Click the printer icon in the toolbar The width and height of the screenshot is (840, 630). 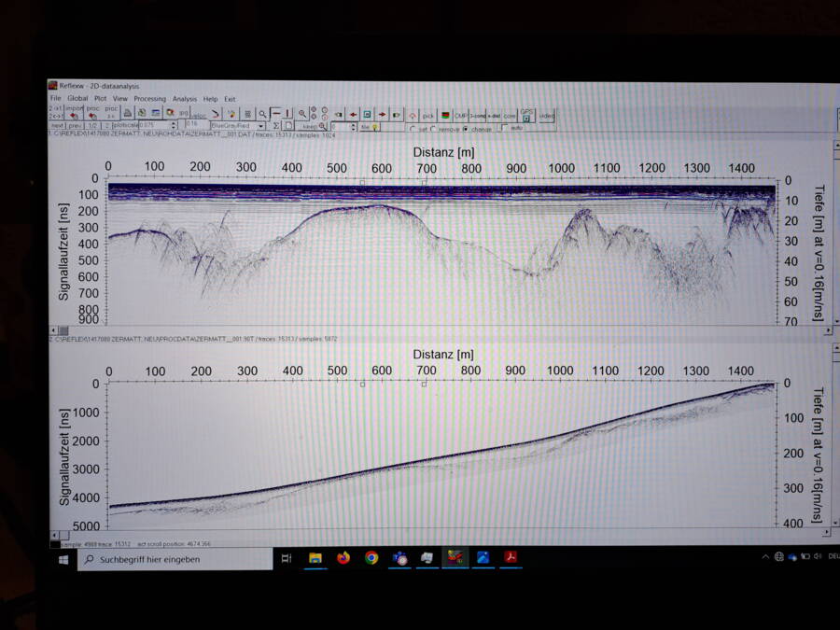coord(128,112)
